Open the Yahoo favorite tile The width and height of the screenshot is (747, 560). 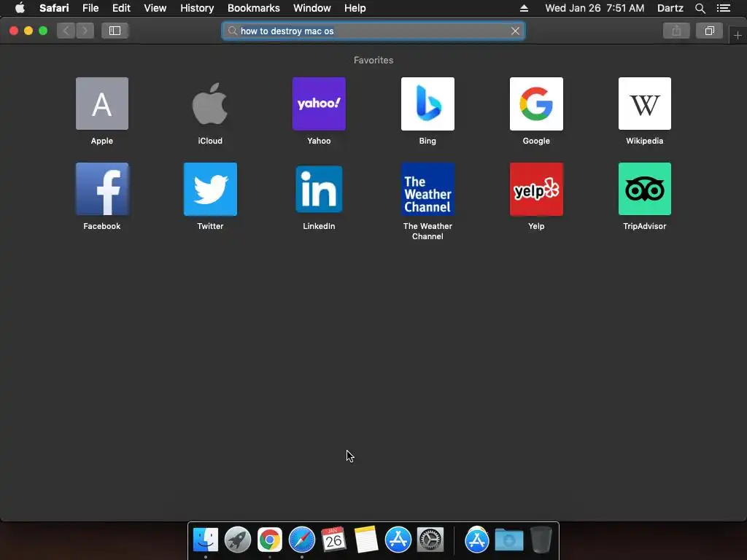click(x=319, y=104)
